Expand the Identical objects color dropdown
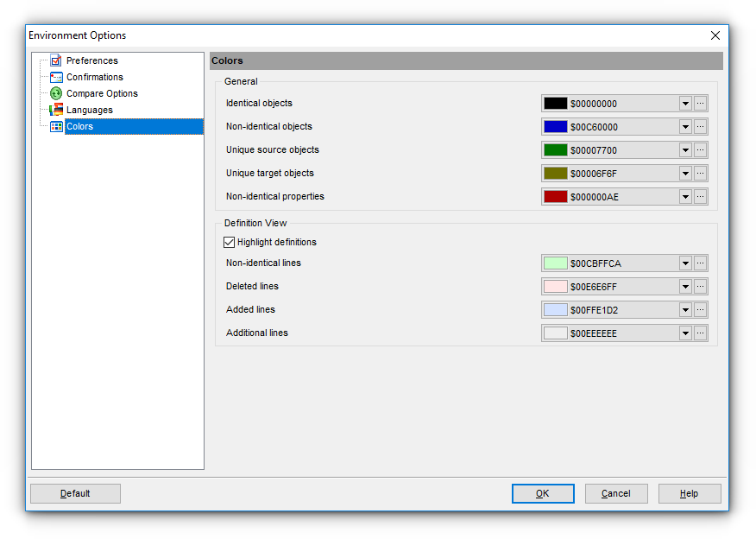This screenshot has height=539, width=756. coord(685,104)
